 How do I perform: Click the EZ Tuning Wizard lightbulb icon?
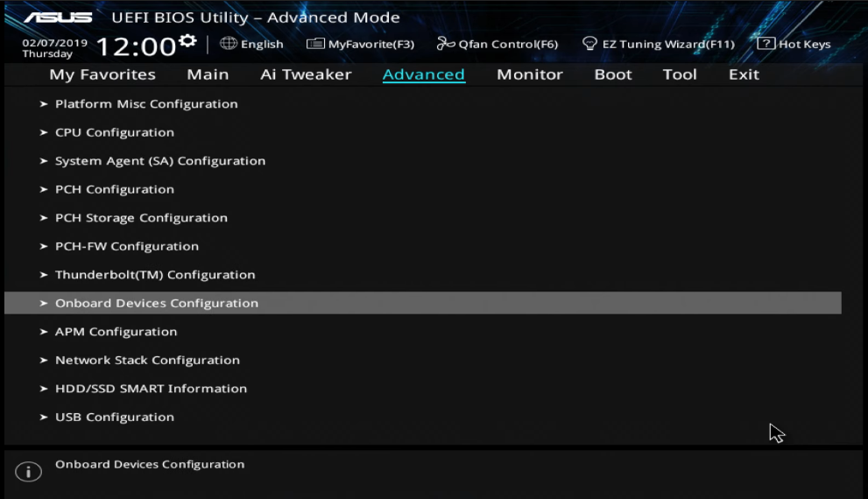[590, 43]
